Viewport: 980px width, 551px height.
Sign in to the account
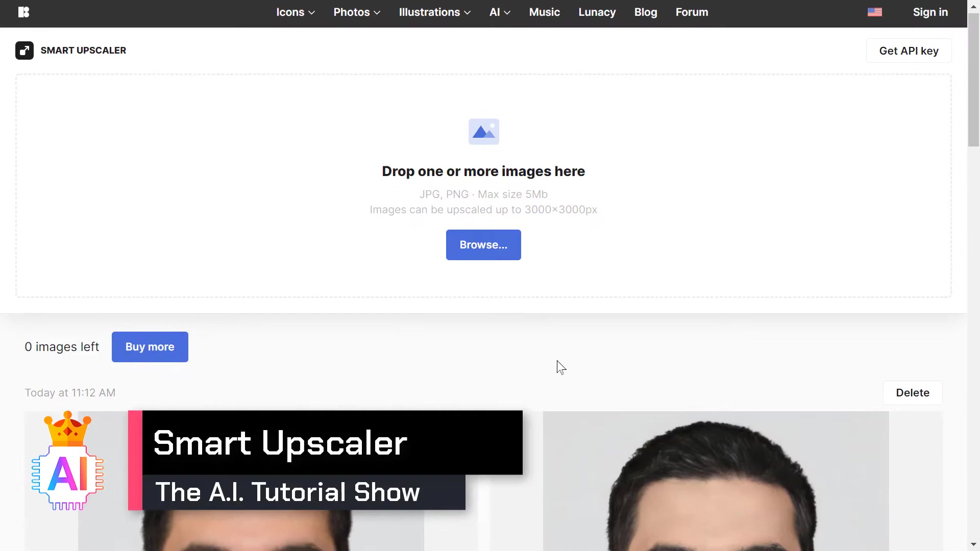tap(930, 12)
